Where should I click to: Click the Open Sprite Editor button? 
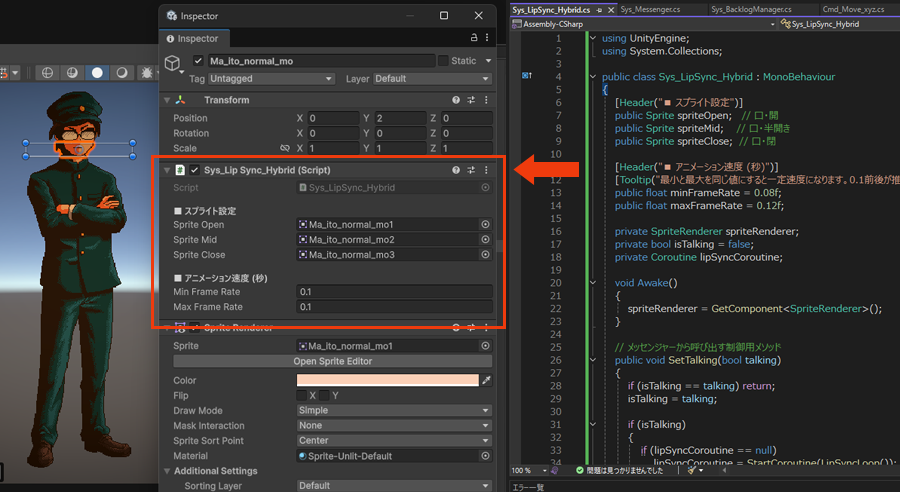click(x=332, y=361)
